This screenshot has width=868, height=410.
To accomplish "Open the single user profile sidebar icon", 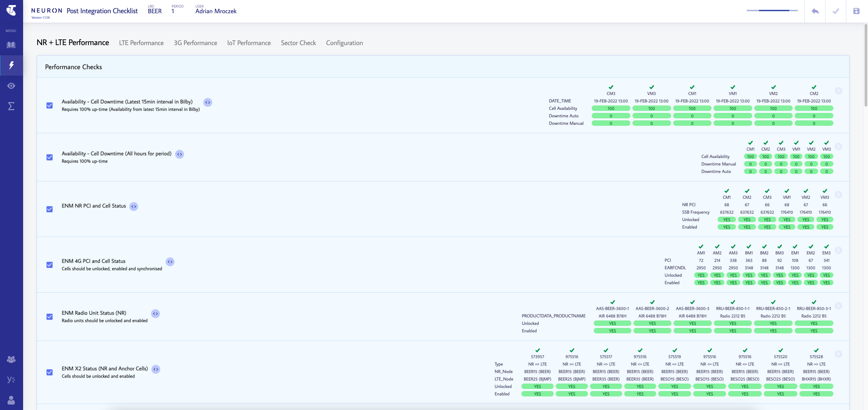I will [11, 400].
